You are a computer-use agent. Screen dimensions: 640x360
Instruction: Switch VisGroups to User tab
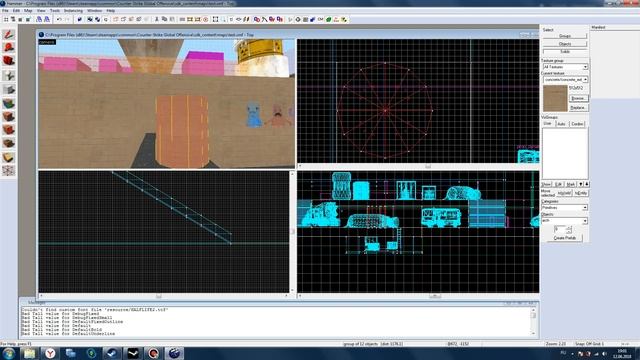click(x=548, y=124)
